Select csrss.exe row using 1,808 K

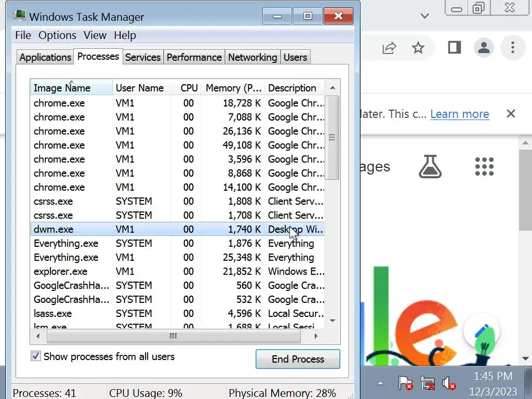click(x=178, y=201)
